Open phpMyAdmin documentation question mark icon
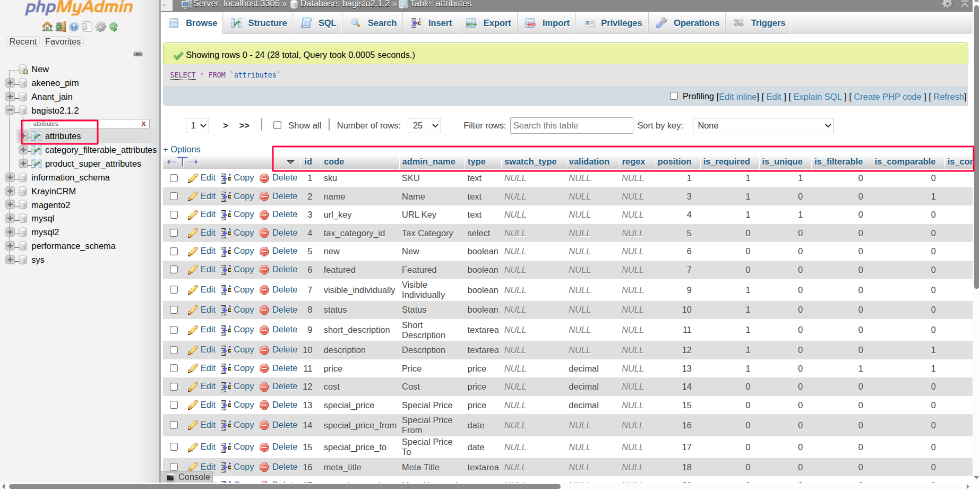The width and height of the screenshot is (980, 490). click(x=74, y=27)
